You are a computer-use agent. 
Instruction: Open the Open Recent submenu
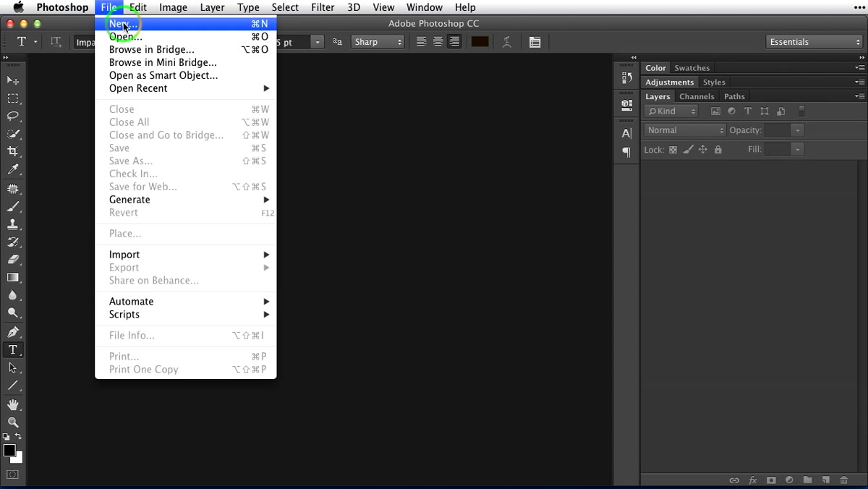click(x=186, y=88)
